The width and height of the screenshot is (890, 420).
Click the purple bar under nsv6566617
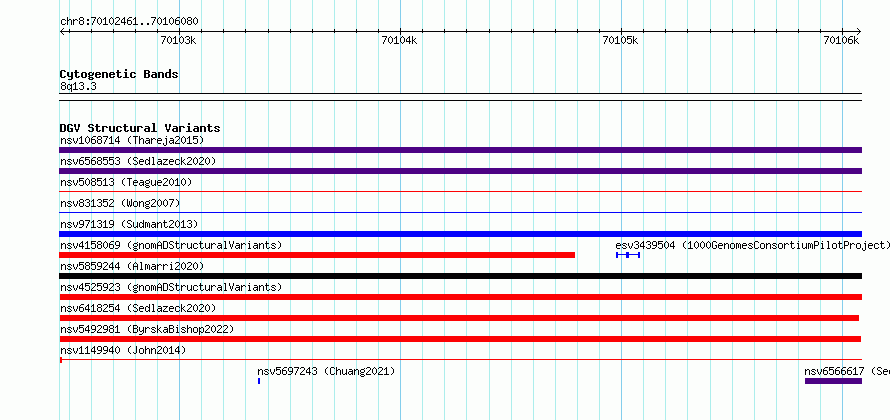pos(833,381)
